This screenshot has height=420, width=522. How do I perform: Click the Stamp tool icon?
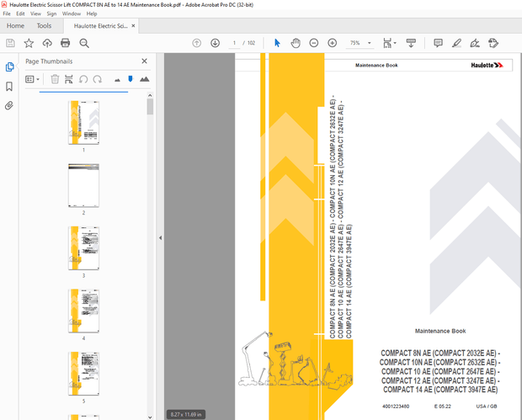click(x=493, y=43)
